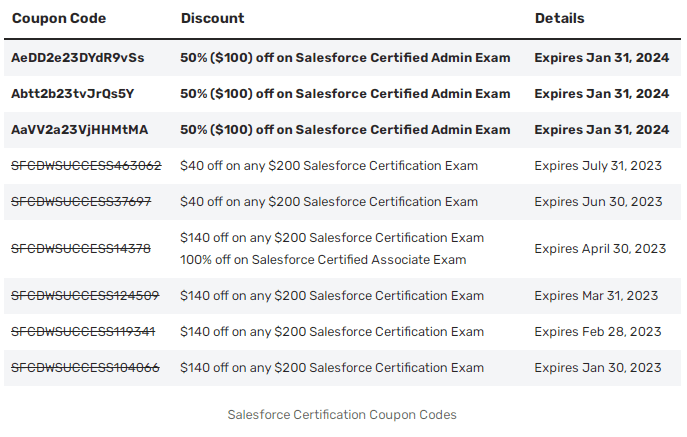Click expired code SFCDWSUCCESS463062

[x=86, y=166]
